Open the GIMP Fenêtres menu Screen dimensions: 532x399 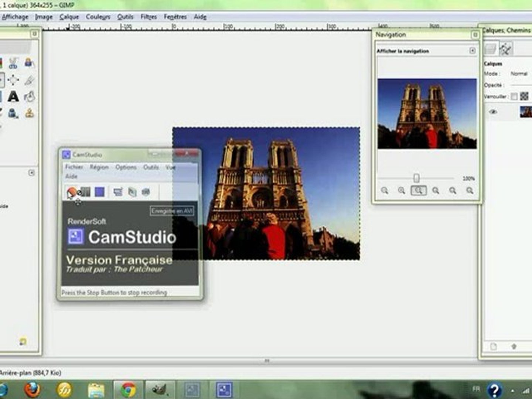(175, 17)
